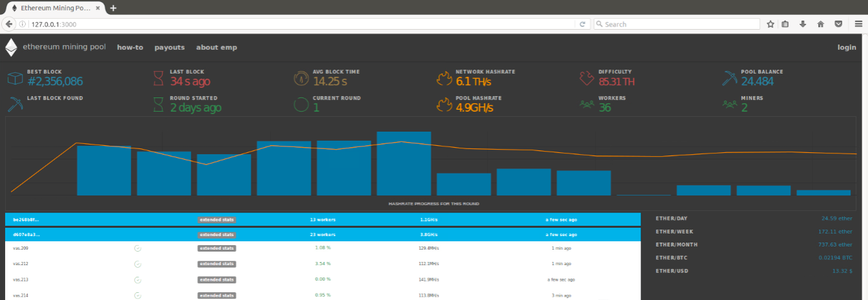The width and height of the screenshot is (868, 300).
Task: Open a new tab with plus button
Action: click(x=113, y=8)
